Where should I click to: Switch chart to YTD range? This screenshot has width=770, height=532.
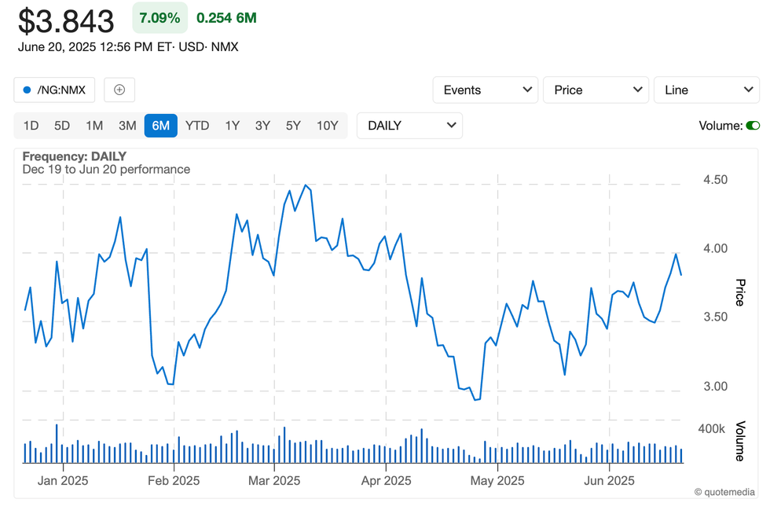click(197, 126)
